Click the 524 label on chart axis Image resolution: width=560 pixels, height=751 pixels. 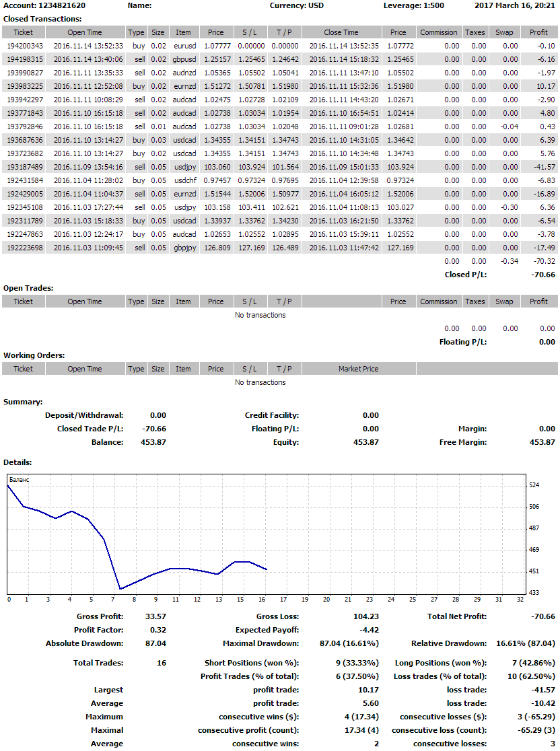tap(534, 485)
